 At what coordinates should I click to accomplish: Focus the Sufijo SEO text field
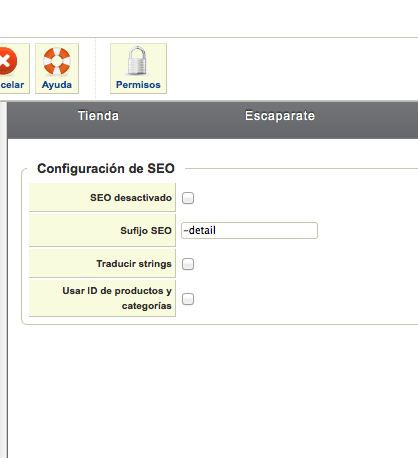click(249, 230)
